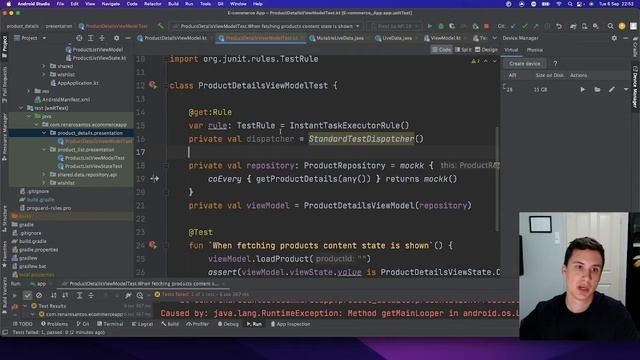The width and height of the screenshot is (640, 360).
Task: Expand the res folder
Action: tap(29, 91)
